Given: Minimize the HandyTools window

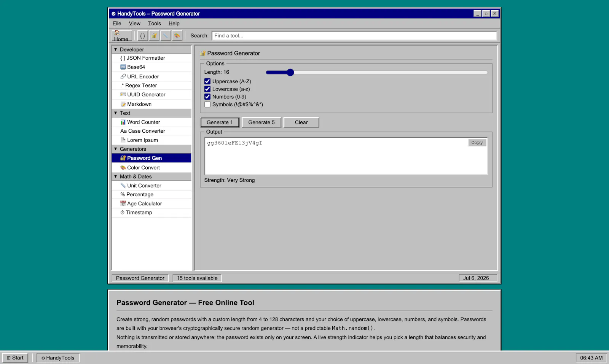Looking at the screenshot, I should click(x=478, y=14).
